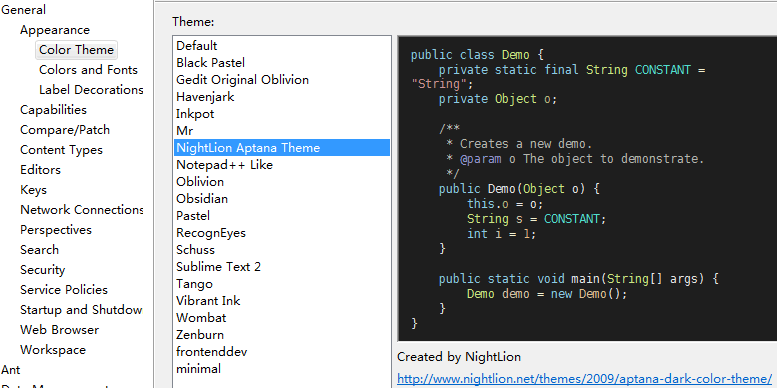Image resolution: width=777 pixels, height=388 pixels.
Task: Select the Tango theme
Action: click(x=282, y=283)
